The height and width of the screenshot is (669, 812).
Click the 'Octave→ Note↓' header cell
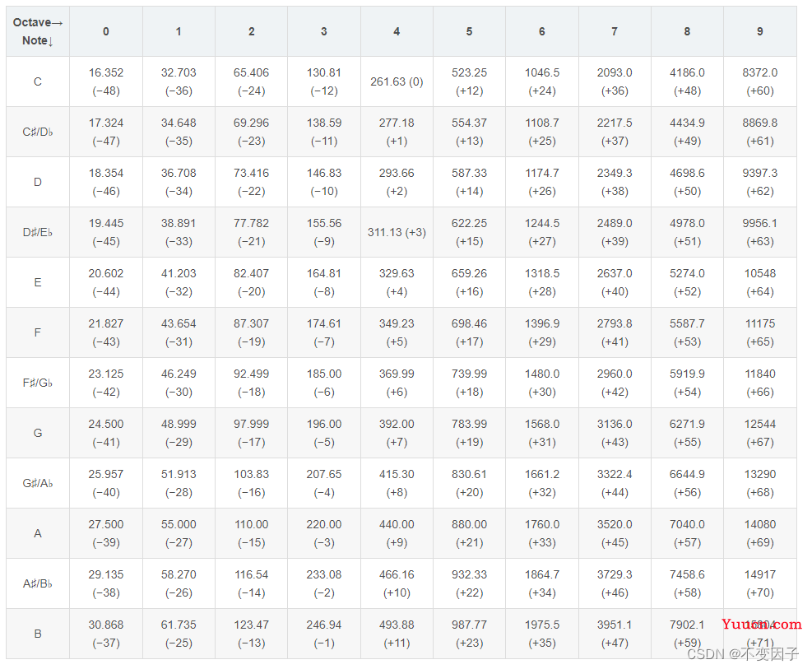tap(38, 31)
